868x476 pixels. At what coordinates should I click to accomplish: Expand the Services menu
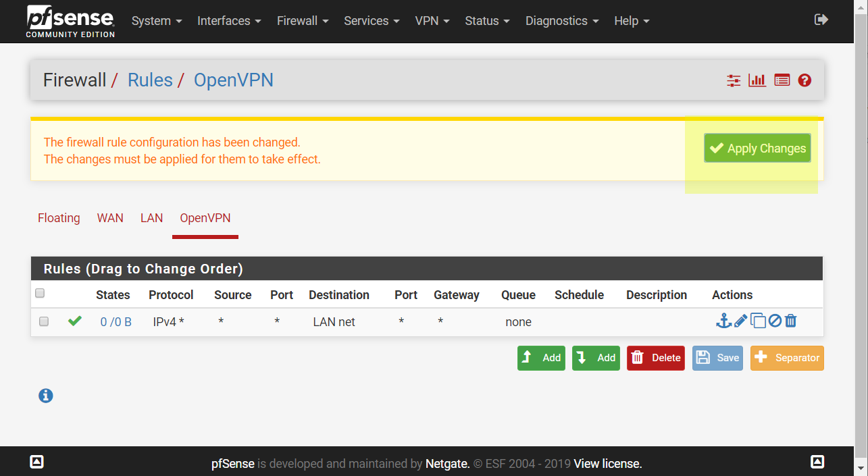click(x=372, y=21)
